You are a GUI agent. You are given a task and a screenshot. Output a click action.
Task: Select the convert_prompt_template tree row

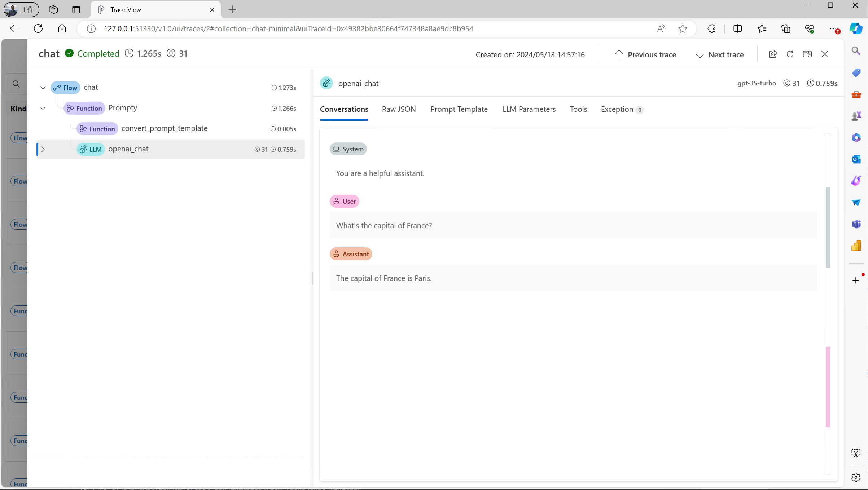click(x=165, y=129)
